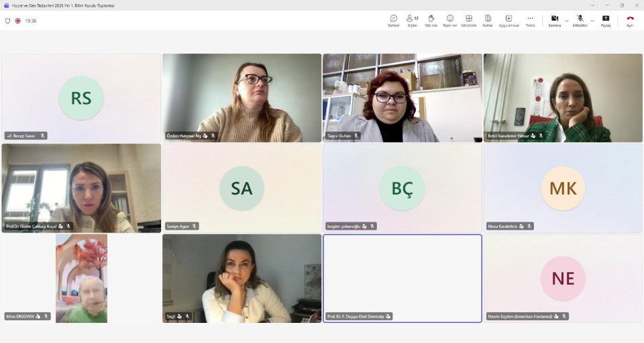Open the Tepki ver reactions menu
Screen dimensions: 644x343
click(449, 21)
